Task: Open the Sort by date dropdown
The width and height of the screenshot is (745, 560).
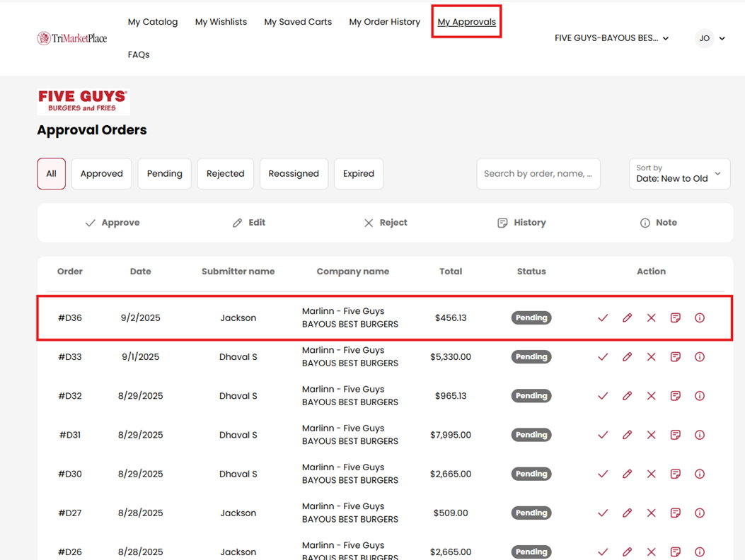Action: click(x=679, y=174)
